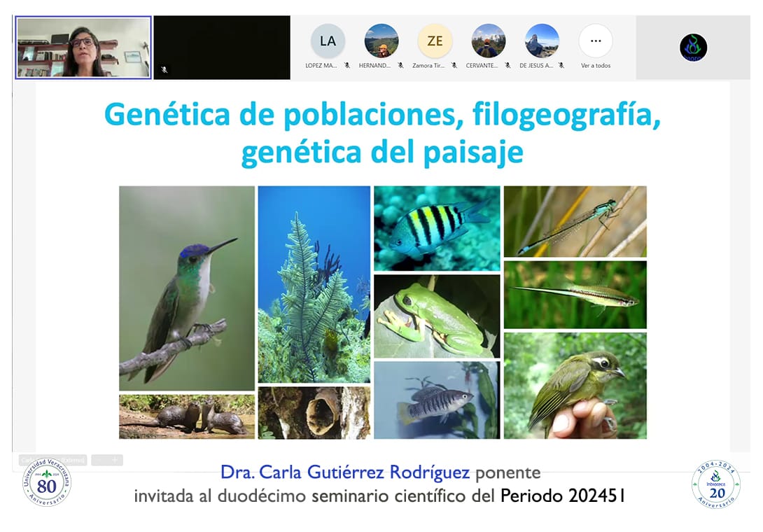Click the striped sergeant fish photo
This screenshot has height=532, width=763.
click(437, 227)
